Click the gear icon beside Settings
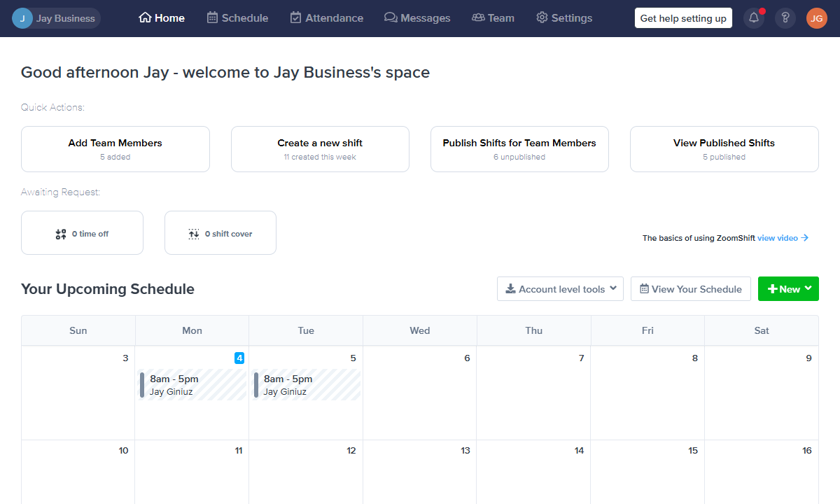The image size is (840, 504). click(542, 17)
